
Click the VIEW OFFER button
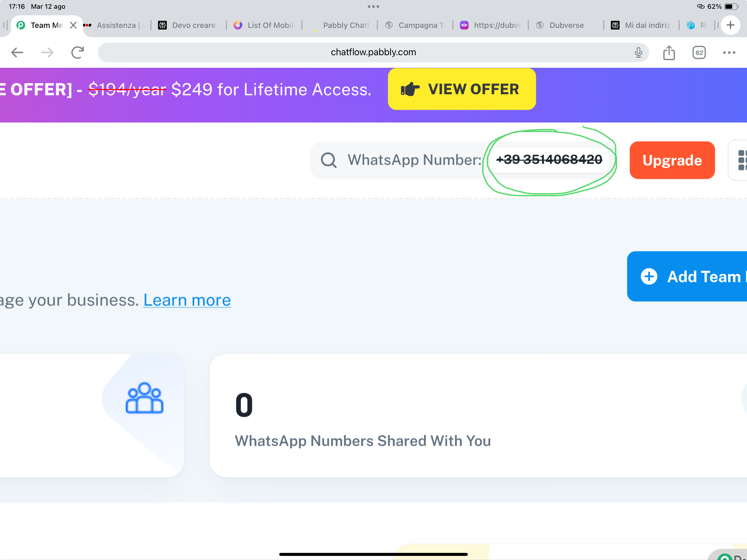click(x=462, y=89)
